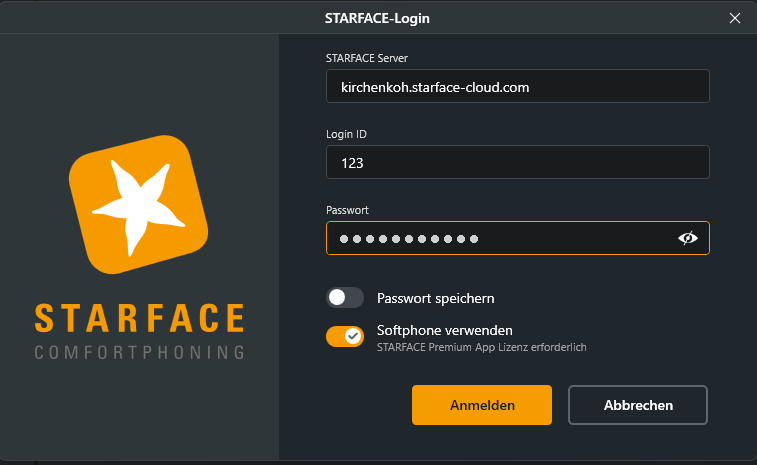The width and height of the screenshot is (757, 465).
Task: Click the STARFACE Premium App Lizenz erforderlich note
Action: (x=481, y=347)
